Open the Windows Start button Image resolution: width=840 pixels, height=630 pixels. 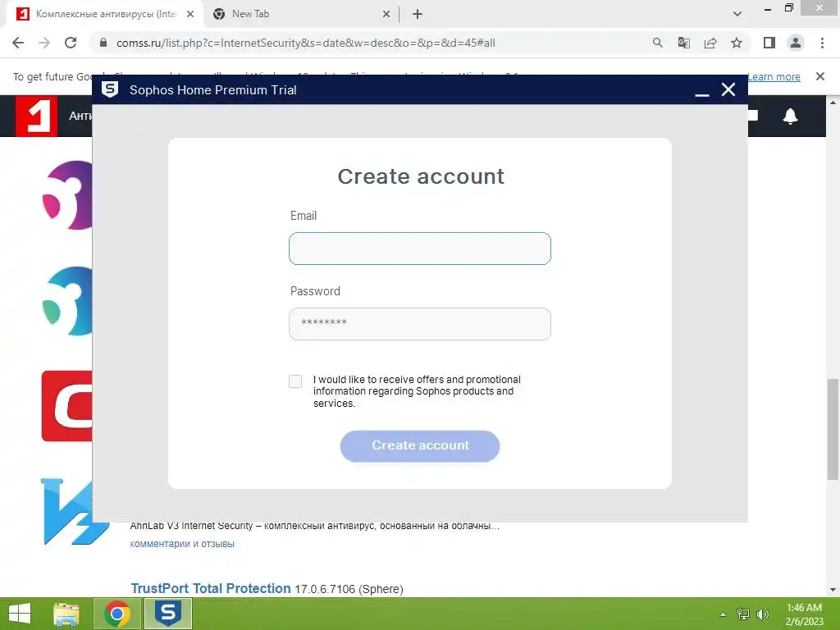coord(20,614)
